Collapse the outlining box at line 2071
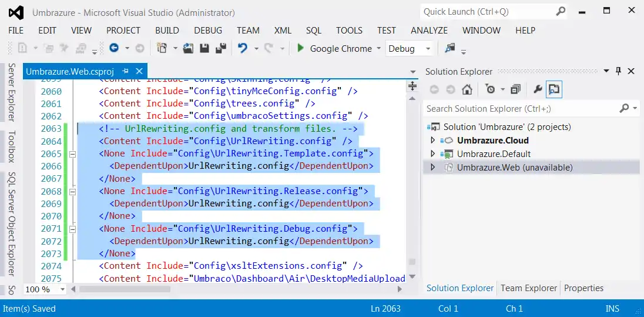644x317 pixels. (73, 229)
